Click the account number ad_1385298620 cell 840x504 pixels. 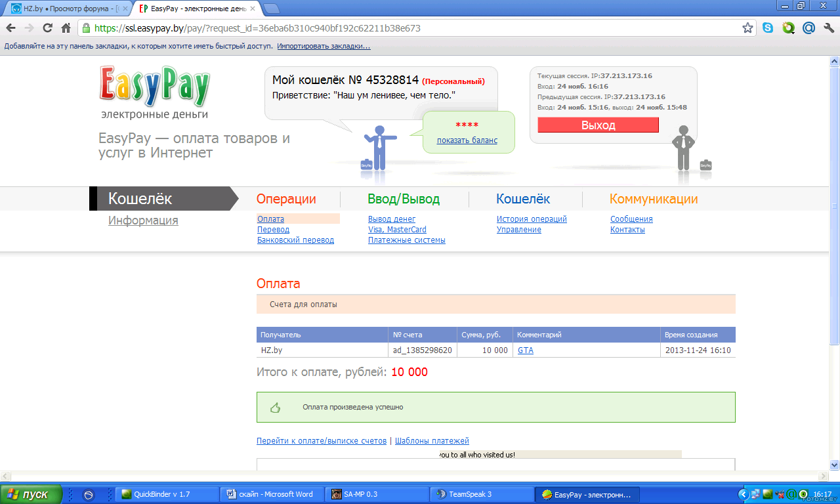pyautogui.click(x=422, y=350)
